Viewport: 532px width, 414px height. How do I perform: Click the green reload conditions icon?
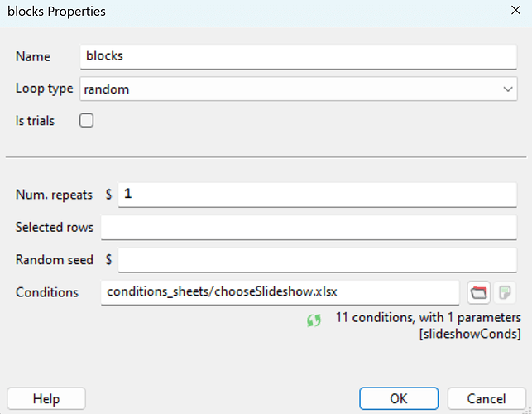(314, 320)
